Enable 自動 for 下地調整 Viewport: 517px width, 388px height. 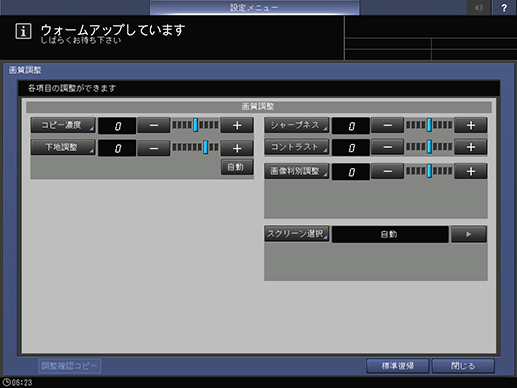(237, 167)
